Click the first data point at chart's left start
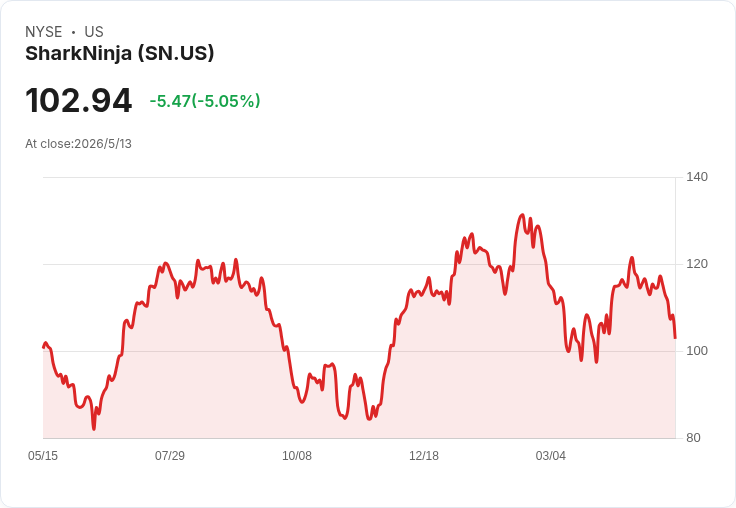Image resolution: width=736 pixels, height=508 pixels. pyautogui.click(x=43, y=347)
